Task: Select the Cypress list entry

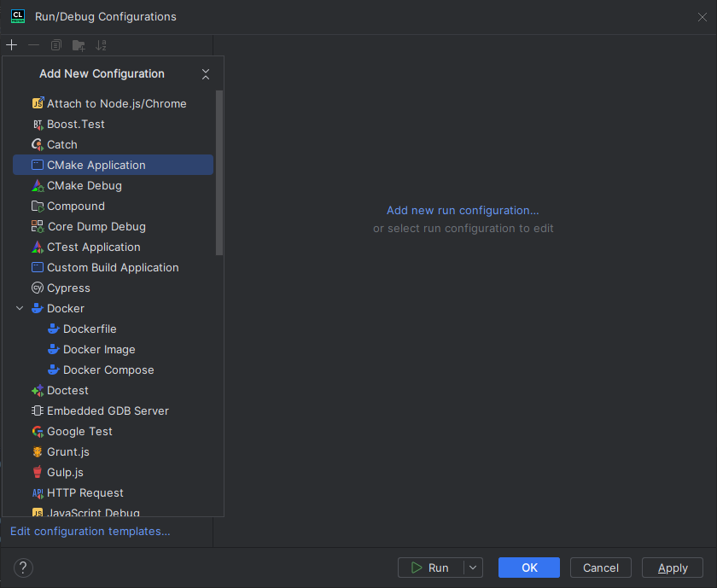Action: 113,288
